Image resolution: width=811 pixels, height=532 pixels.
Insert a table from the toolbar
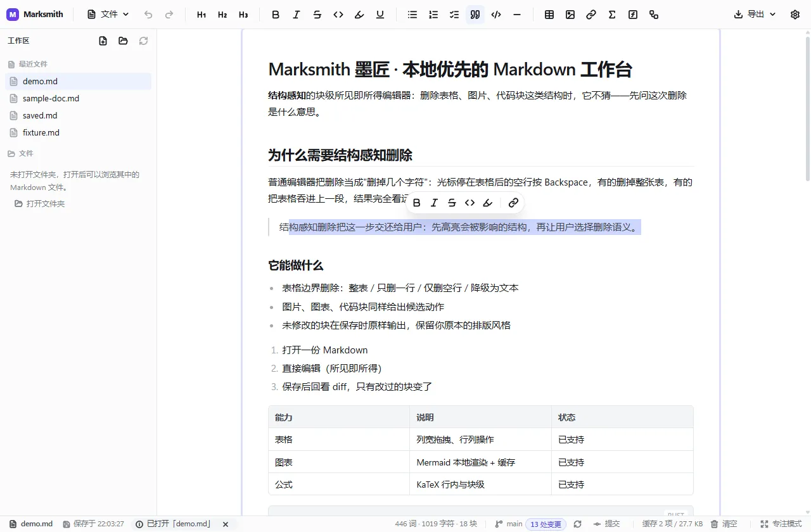(549, 15)
